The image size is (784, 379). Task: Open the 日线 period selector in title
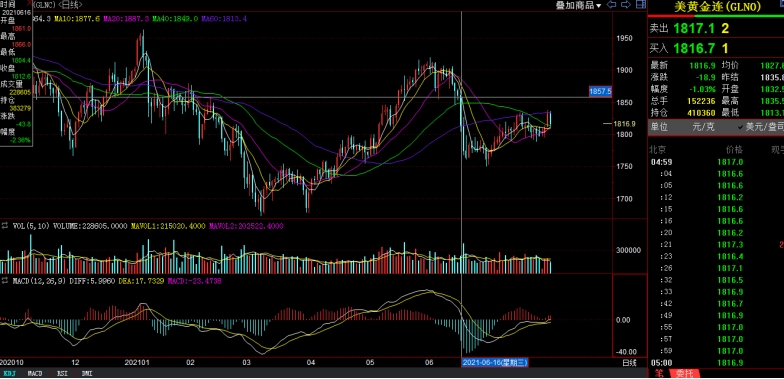70,4
